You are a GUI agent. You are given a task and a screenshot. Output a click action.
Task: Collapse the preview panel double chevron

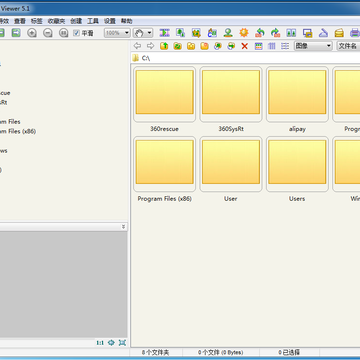pyautogui.click(x=123, y=227)
